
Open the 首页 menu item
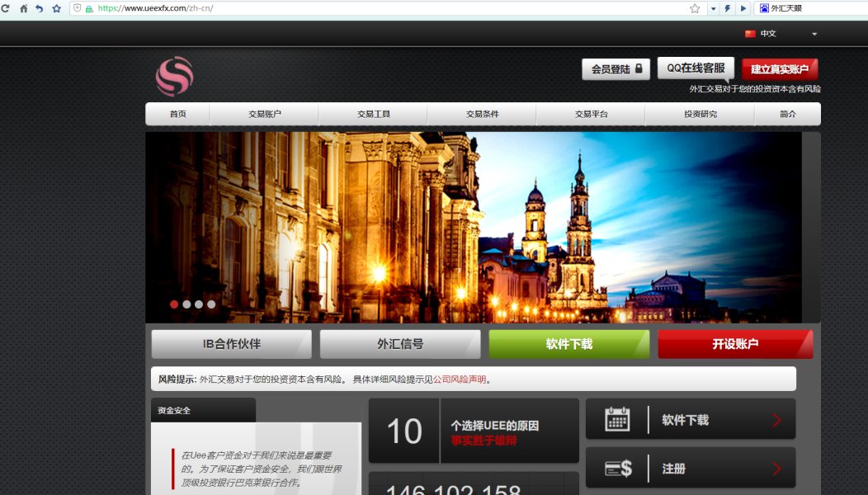pyautogui.click(x=177, y=114)
